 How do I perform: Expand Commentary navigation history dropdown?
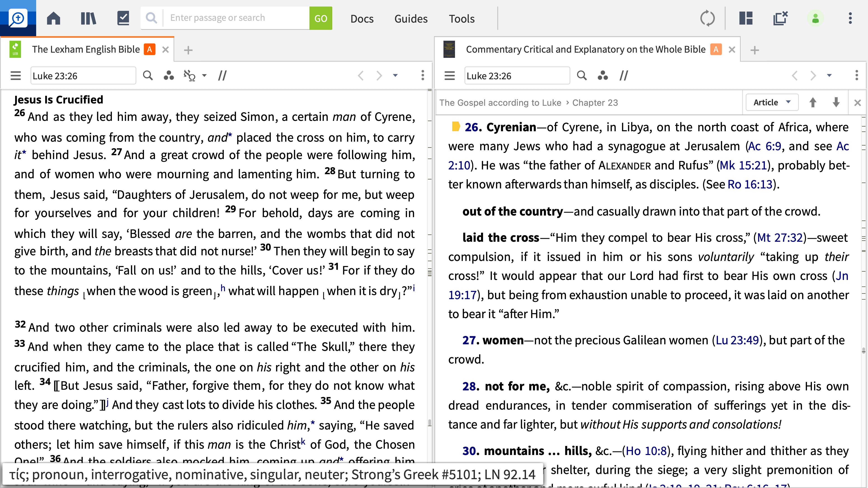tap(829, 75)
